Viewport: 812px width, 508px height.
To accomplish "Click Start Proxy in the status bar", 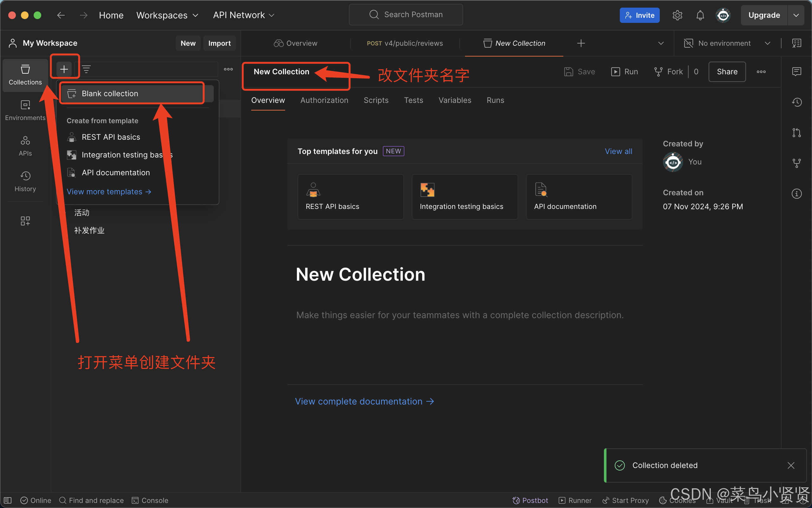I will (x=626, y=500).
